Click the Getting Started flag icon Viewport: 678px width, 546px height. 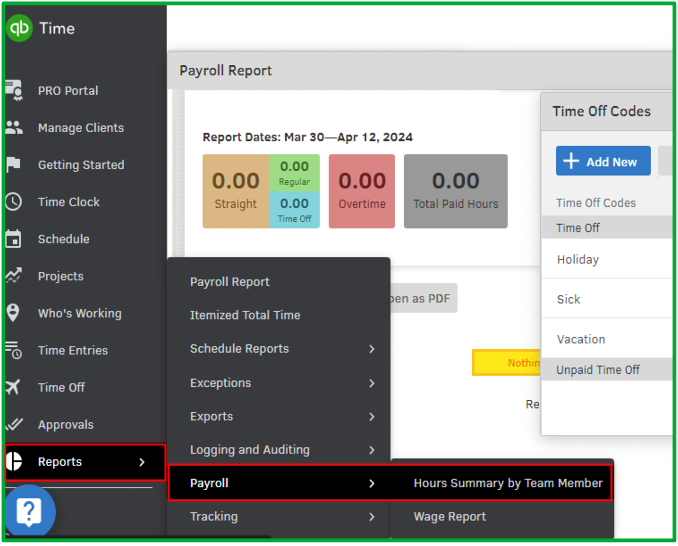pyautogui.click(x=14, y=165)
